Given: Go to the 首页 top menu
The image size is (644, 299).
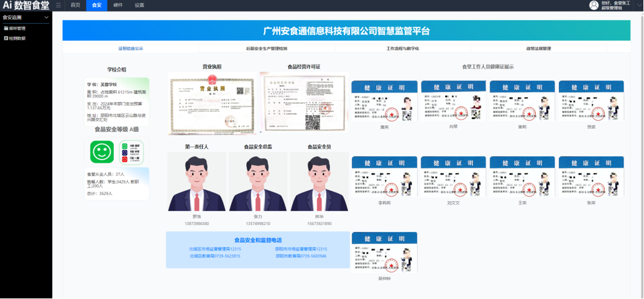Looking at the screenshot, I should (x=75, y=6).
